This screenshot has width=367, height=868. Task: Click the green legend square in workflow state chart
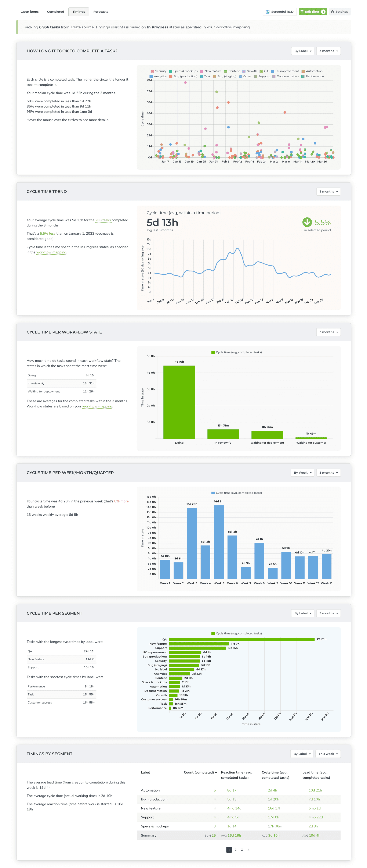(213, 352)
